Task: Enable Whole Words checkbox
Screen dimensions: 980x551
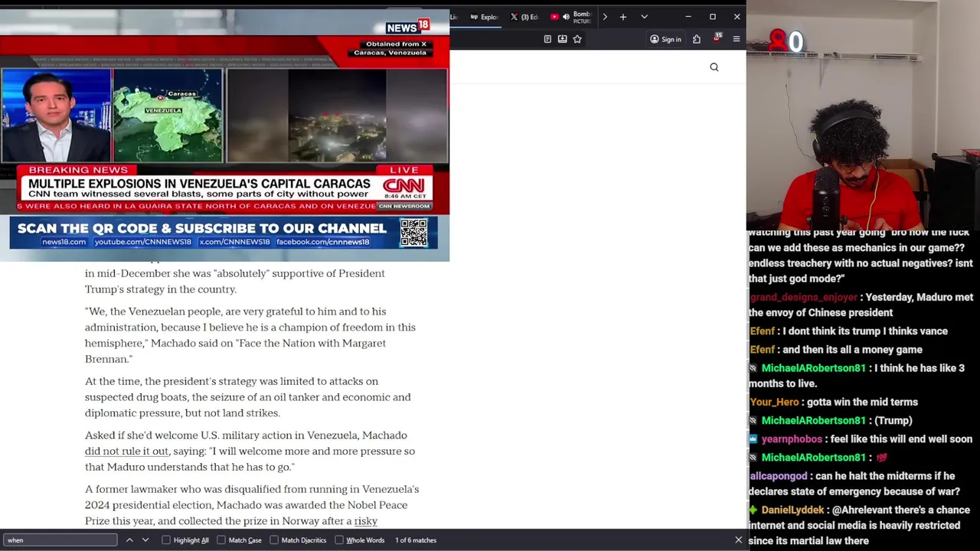Action: click(x=339, y=540)
